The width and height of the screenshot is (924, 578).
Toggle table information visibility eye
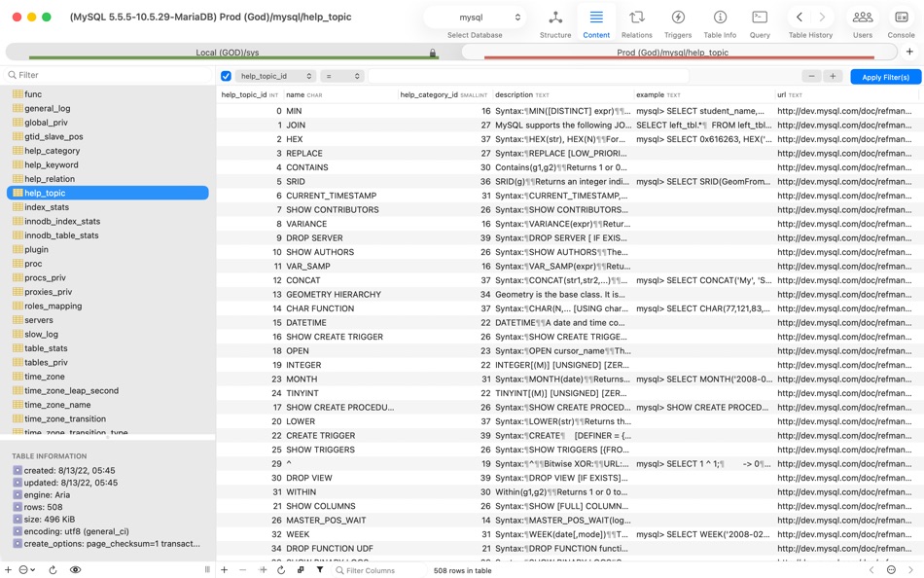coord(75,570)
